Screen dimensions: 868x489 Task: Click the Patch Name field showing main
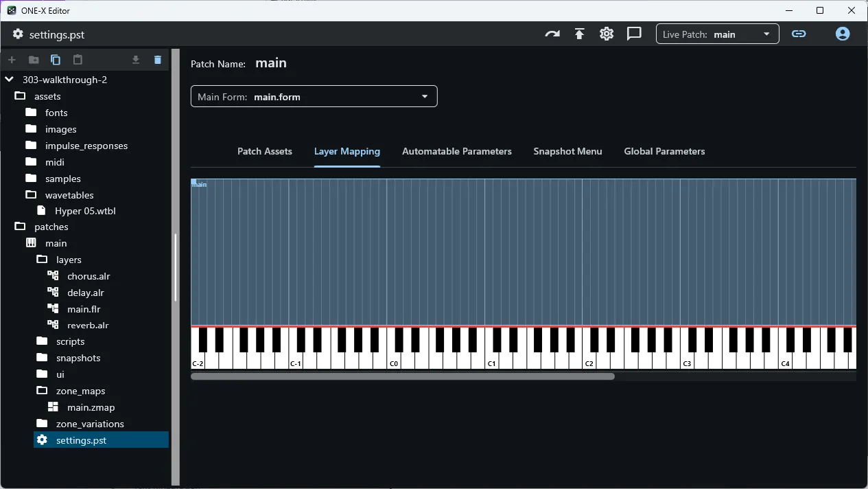pos(271,63)
